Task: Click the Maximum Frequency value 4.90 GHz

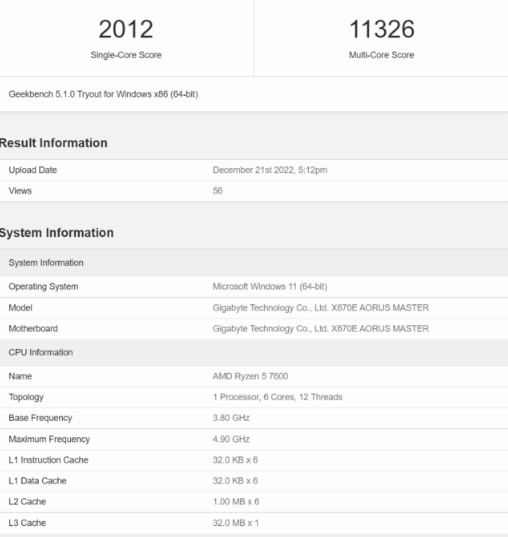Action: click(x=231, y=439)
